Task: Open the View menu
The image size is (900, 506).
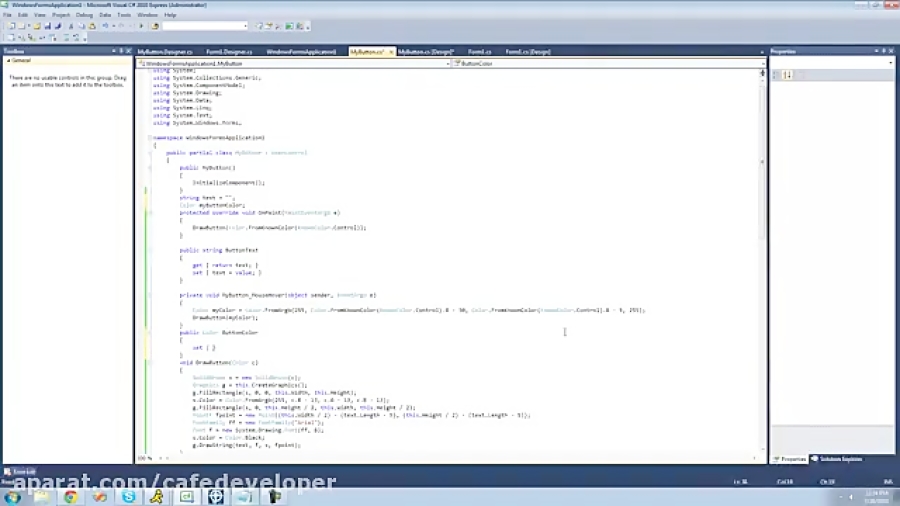Action: 40,15
